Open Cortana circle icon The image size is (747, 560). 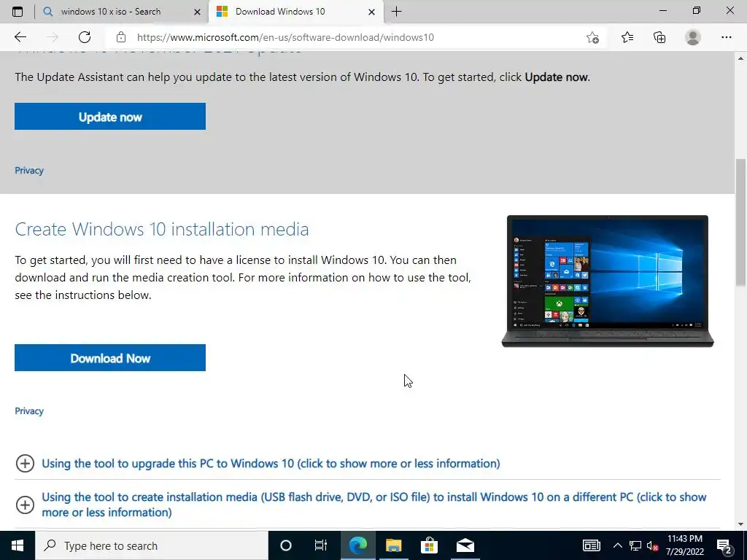tap(286, 545)
